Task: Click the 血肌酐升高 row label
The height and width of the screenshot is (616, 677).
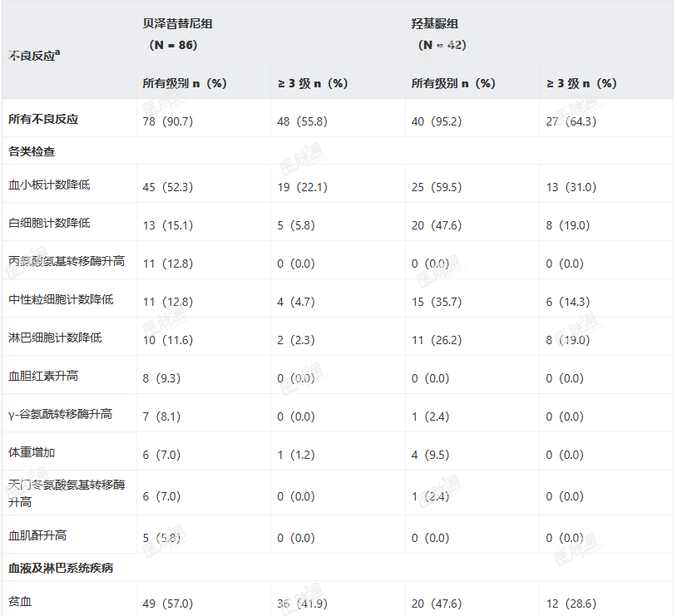Action: coord(37,535)
